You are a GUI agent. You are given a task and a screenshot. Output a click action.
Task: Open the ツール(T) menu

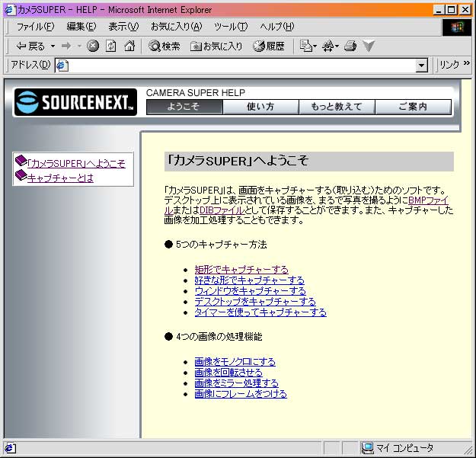pyautogui.click(x=231, y=27)
